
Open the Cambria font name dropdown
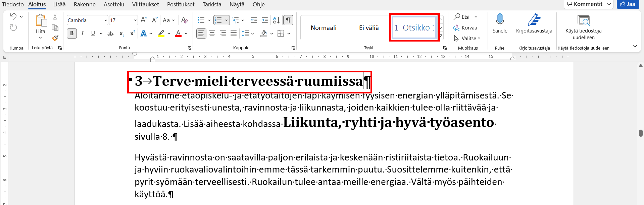(106, 20)
